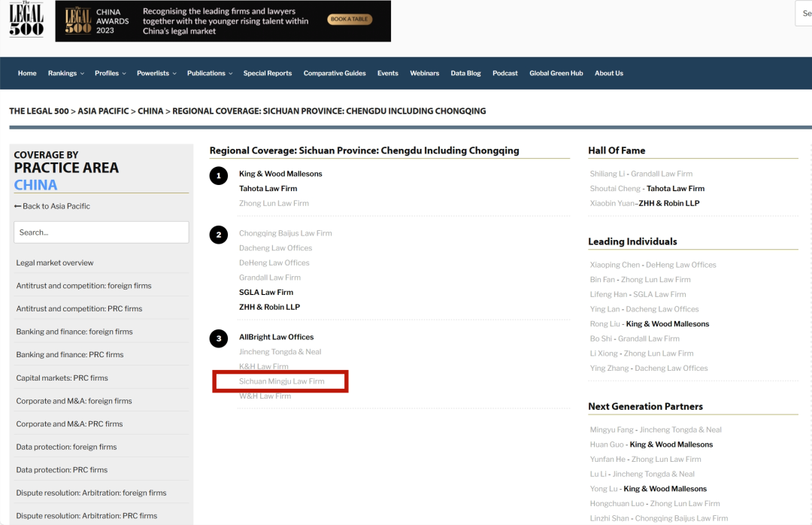The image size is (812, 525).
Task: Go to the Home menu item
Action: point(27,74)
